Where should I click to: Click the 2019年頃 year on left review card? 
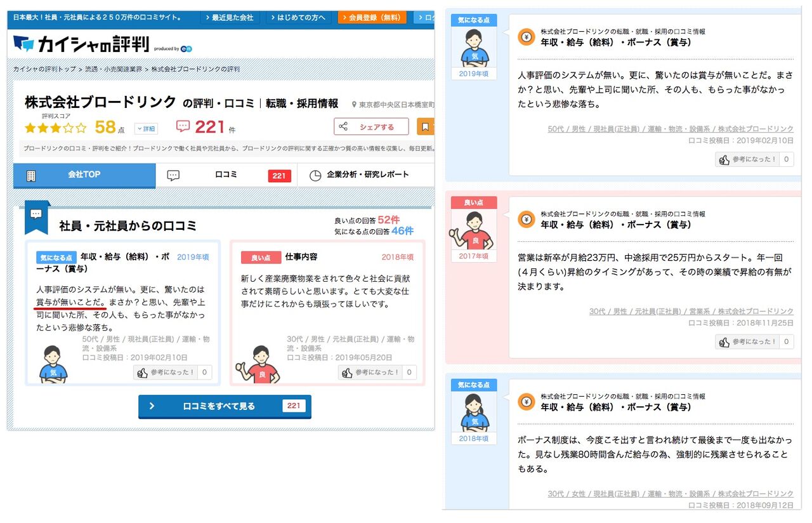click(x=193, y=257)
